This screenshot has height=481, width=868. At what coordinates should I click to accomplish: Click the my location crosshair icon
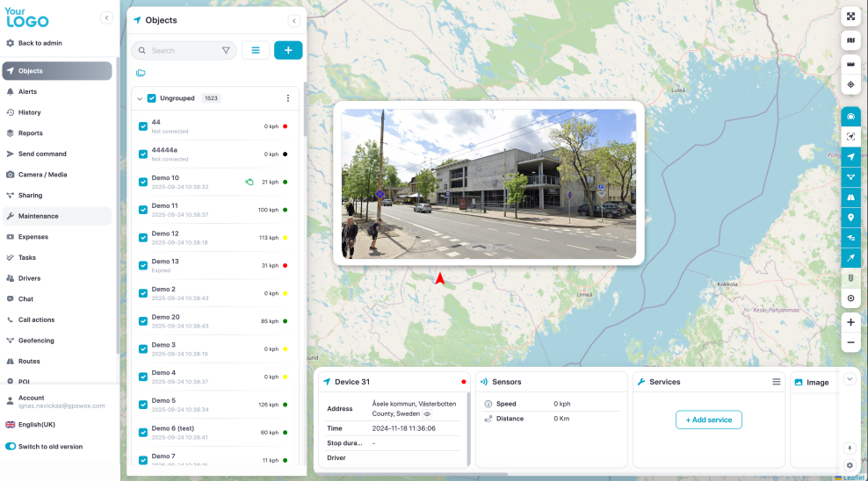click(850, 85)
